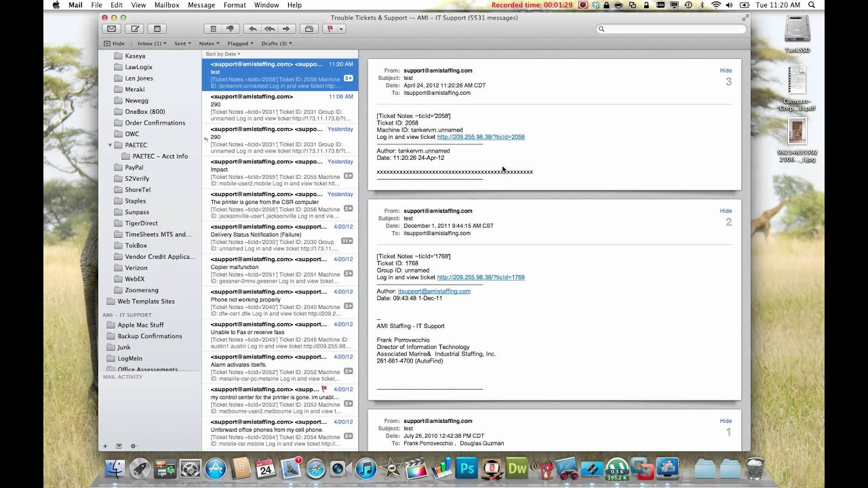
Task: Open Finder from the Dock
Action: tap(115, 468)
